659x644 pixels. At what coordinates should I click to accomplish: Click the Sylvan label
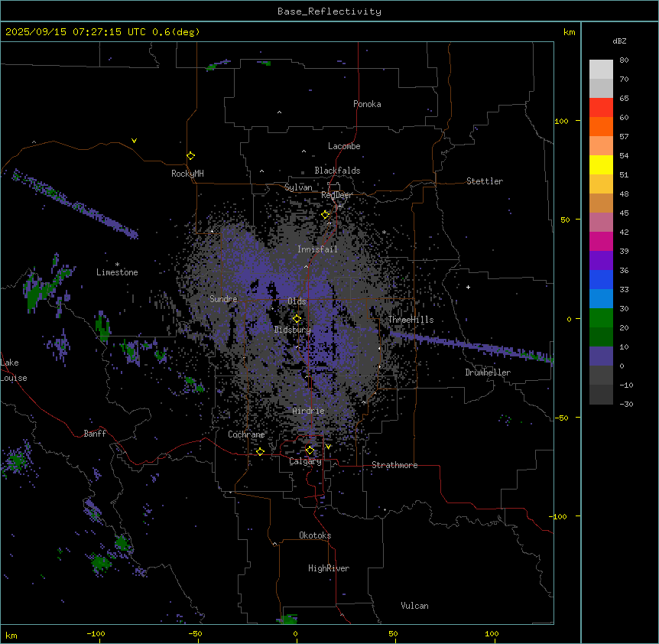coord(298,187)
